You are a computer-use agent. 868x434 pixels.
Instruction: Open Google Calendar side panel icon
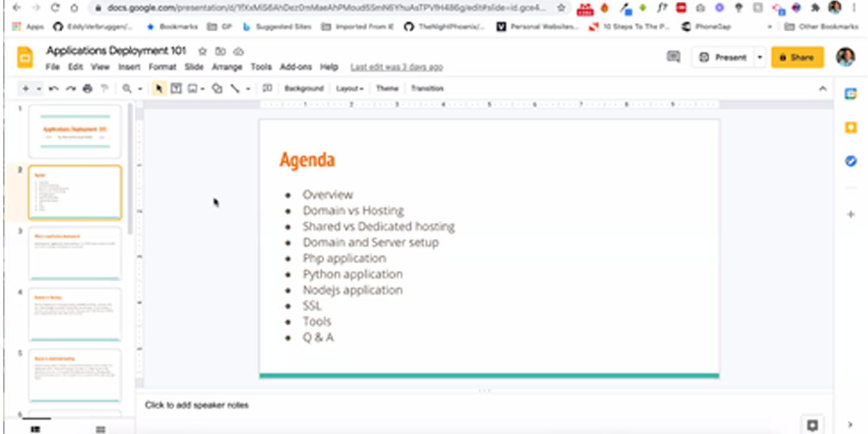coord(851,95)
